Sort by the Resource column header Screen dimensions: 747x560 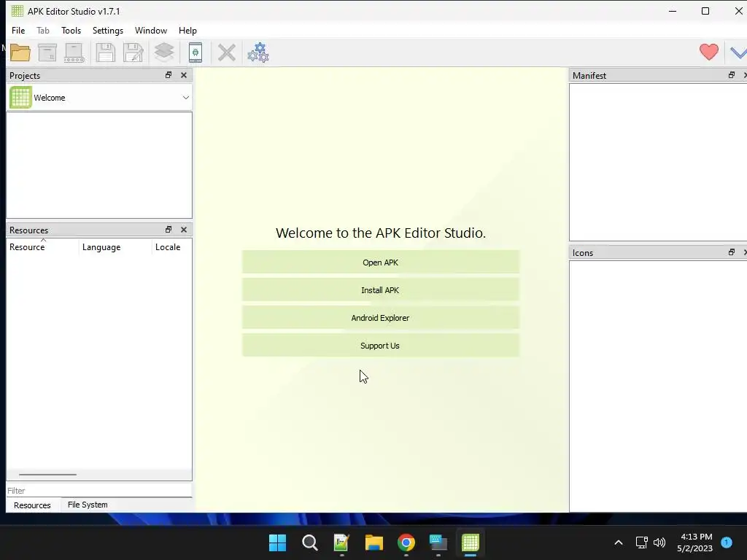tap(43, 247)
